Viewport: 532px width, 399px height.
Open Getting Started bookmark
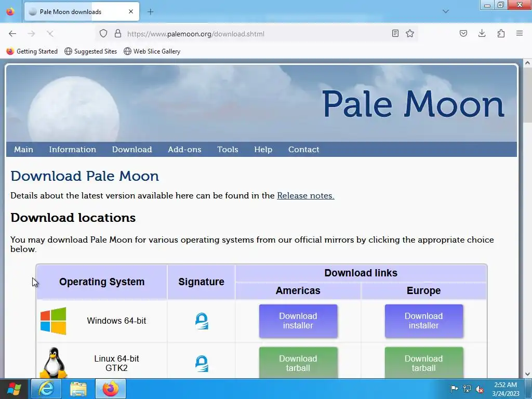32,51
